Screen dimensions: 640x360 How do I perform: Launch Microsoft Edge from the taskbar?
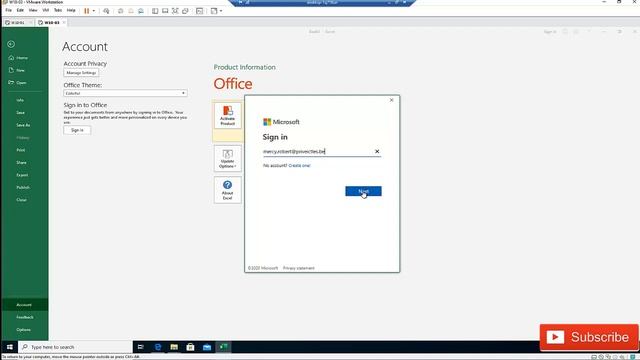(x=158, y=347)
